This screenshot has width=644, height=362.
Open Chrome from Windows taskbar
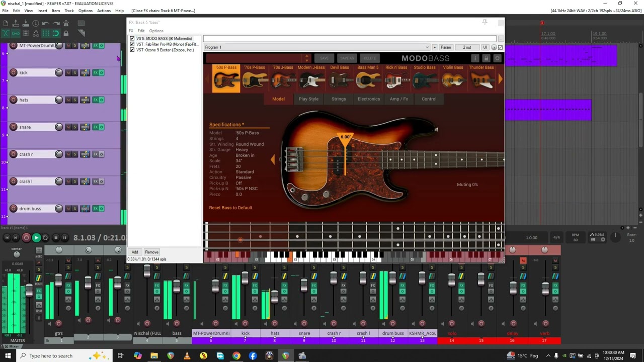coord(236,355)
